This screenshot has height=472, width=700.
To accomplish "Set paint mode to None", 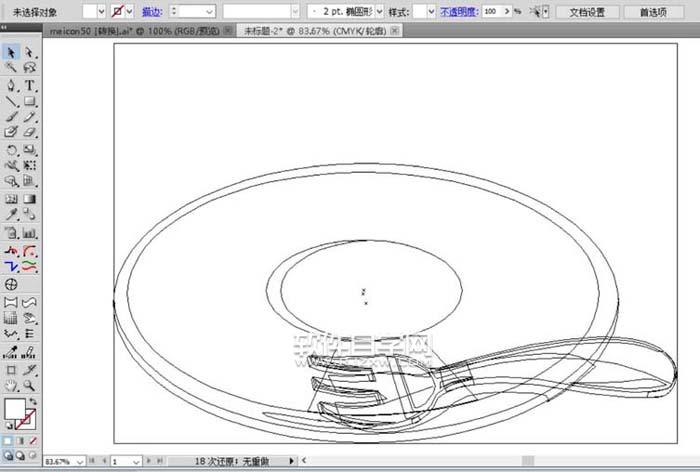I will [33, 441].
